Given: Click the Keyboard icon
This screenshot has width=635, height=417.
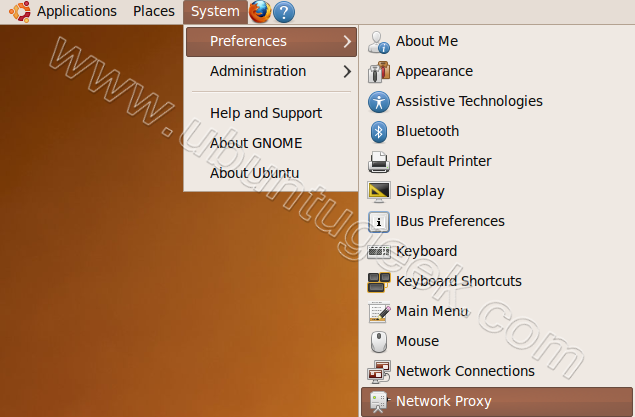Looking at the screenshot, I should [x=379, y=252].
